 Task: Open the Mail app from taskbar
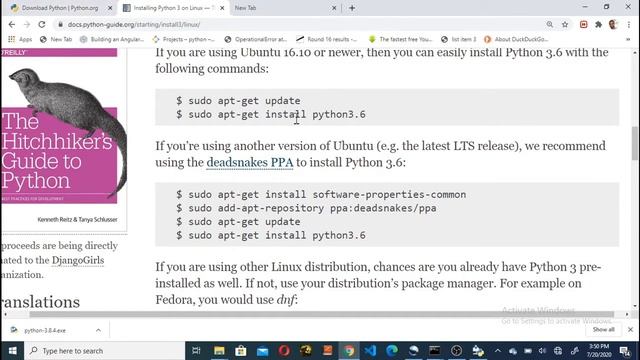pos(262,351)
